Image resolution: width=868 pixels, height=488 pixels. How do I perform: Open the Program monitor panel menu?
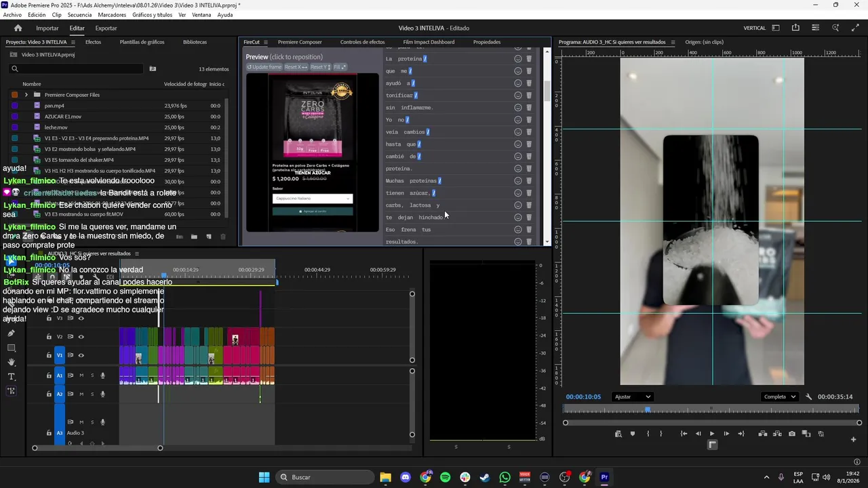pos(673,42)
